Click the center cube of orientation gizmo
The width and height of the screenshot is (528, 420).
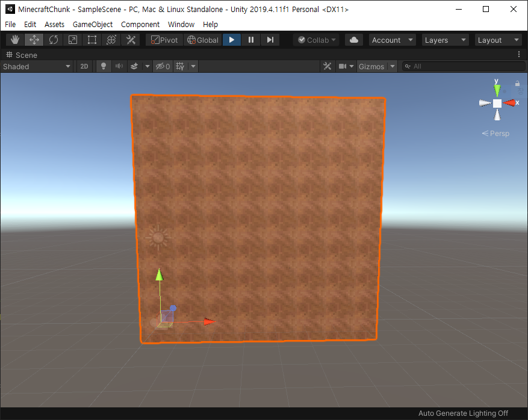coord(497,103)
